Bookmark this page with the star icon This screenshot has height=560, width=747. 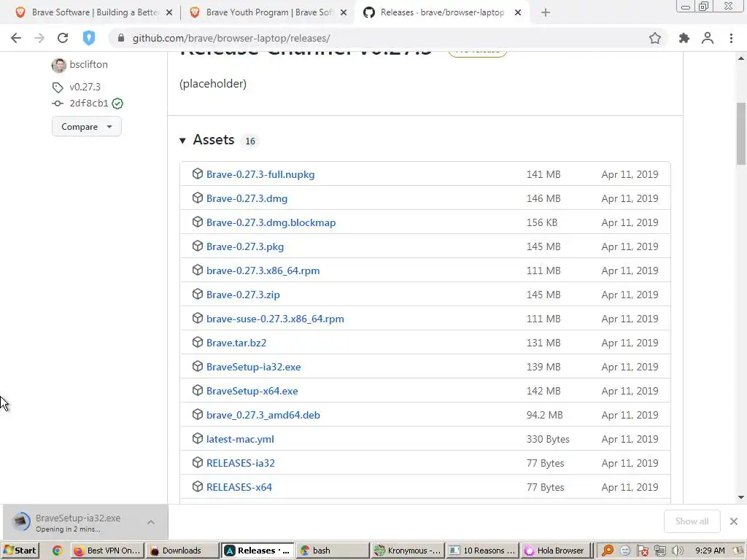655,38
